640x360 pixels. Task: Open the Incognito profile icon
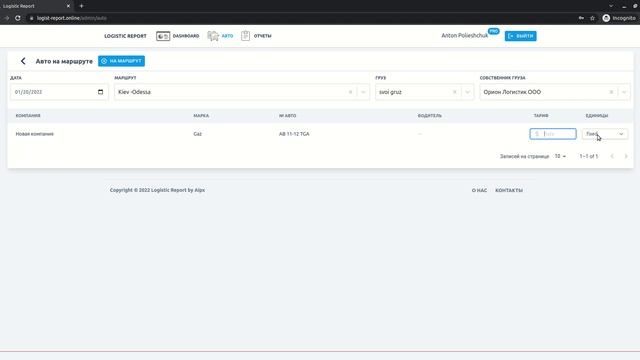click(606, 18)
